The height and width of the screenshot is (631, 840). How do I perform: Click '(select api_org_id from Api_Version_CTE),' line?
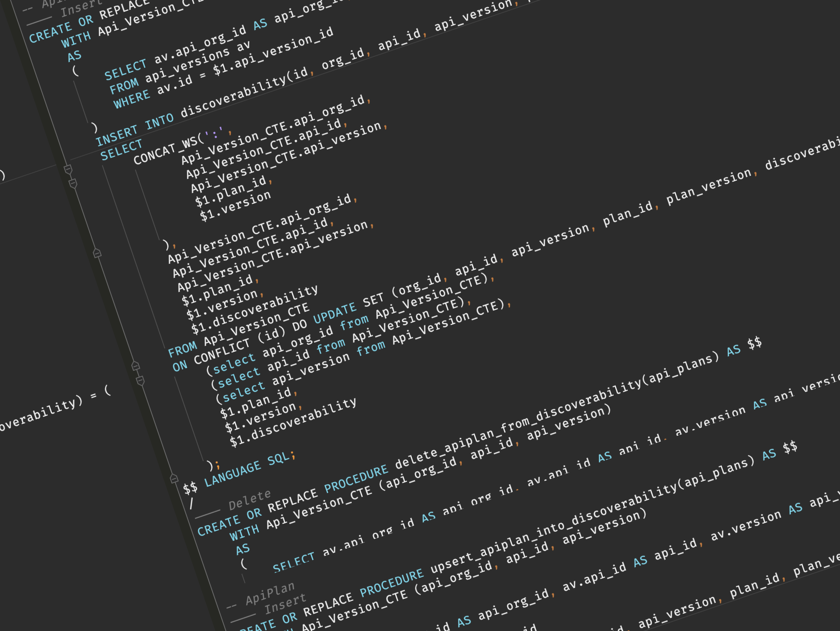[x=350, y=325]
